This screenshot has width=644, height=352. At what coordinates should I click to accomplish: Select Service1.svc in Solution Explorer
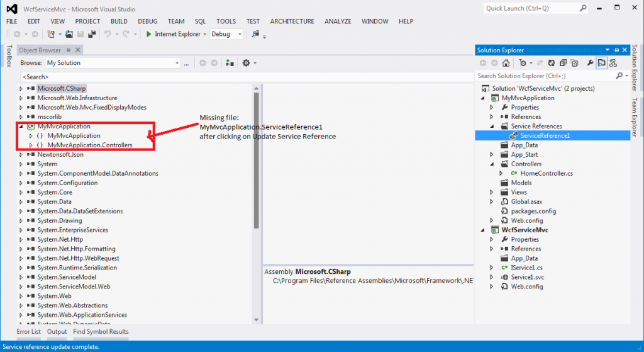click(528, 277)
